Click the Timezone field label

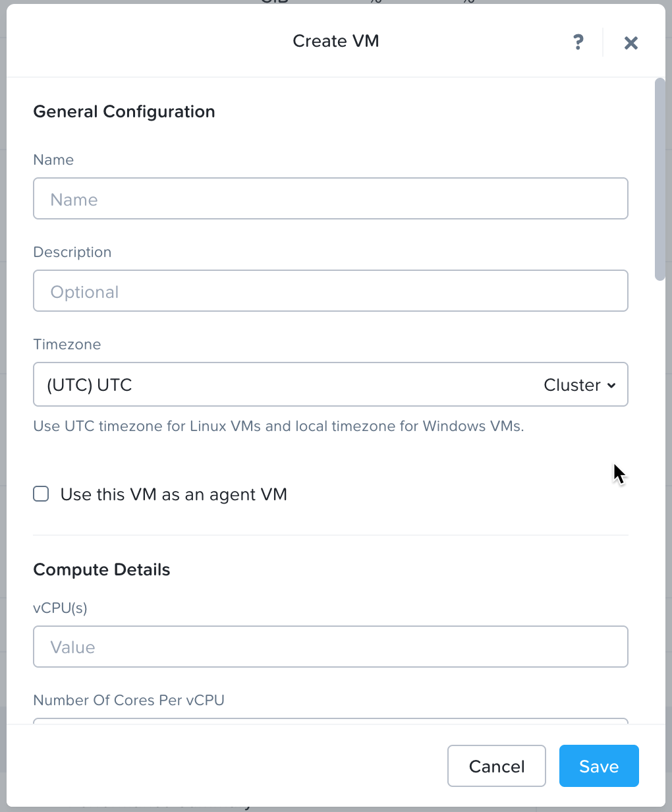coord(67,344)
